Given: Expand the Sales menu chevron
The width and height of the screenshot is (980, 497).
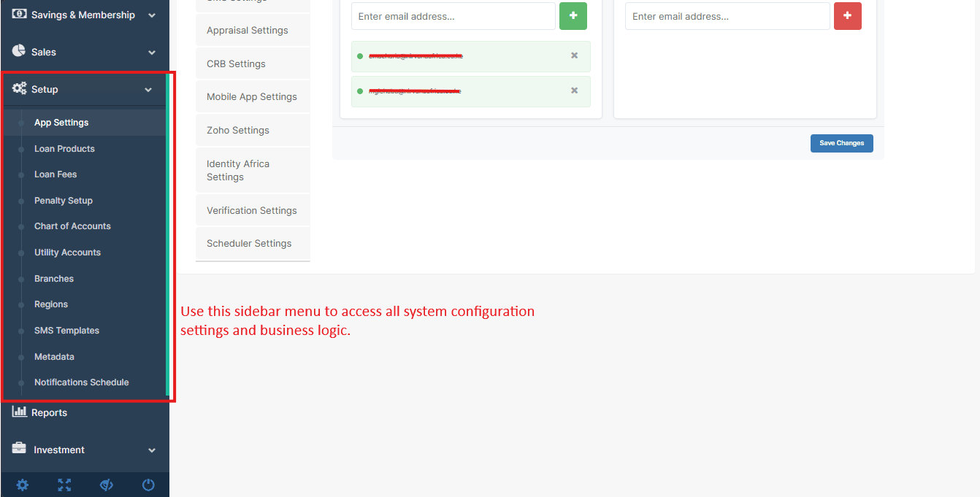Looking at the screenshot, I should click(152, 53).
